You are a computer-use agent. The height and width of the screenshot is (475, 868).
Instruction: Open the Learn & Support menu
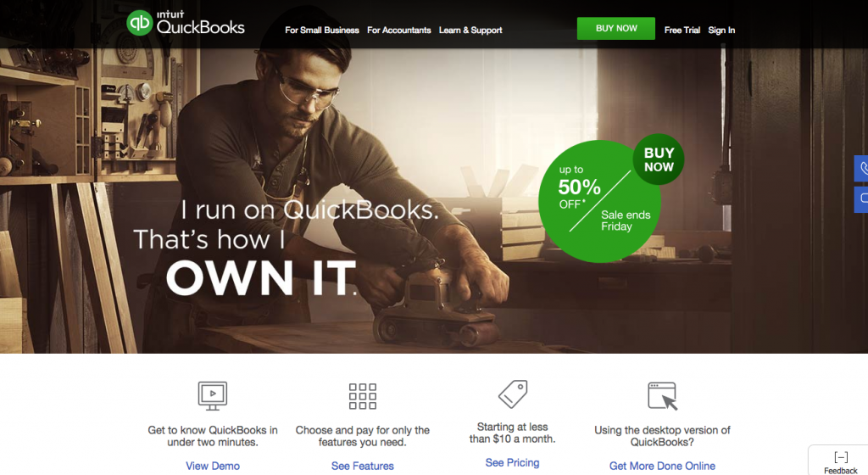coord(470,31)
